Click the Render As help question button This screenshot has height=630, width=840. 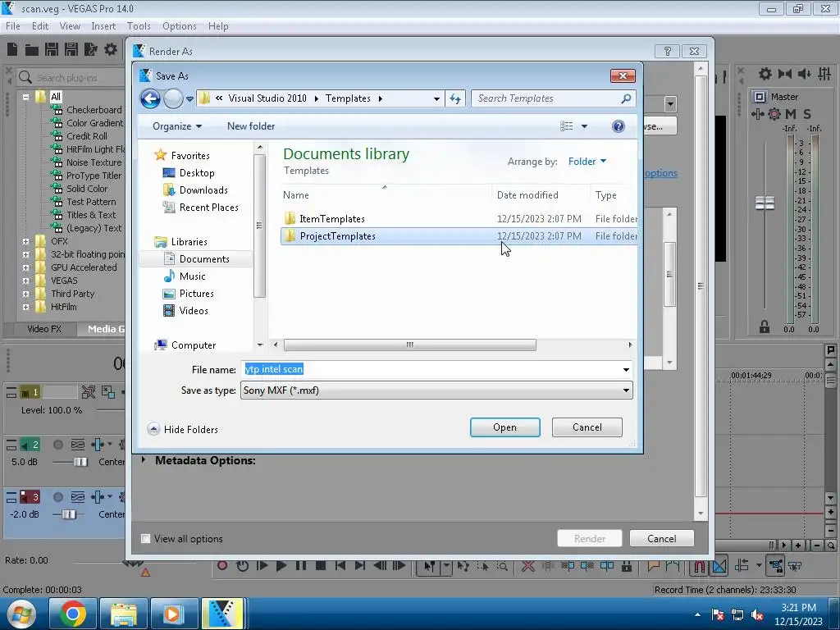pyautogui.click(x=668, y=52)
